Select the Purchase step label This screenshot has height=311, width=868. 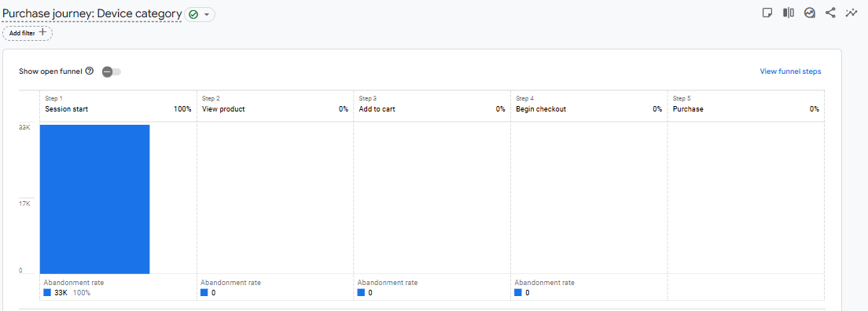pyautogui.click(x=688, y=109)
